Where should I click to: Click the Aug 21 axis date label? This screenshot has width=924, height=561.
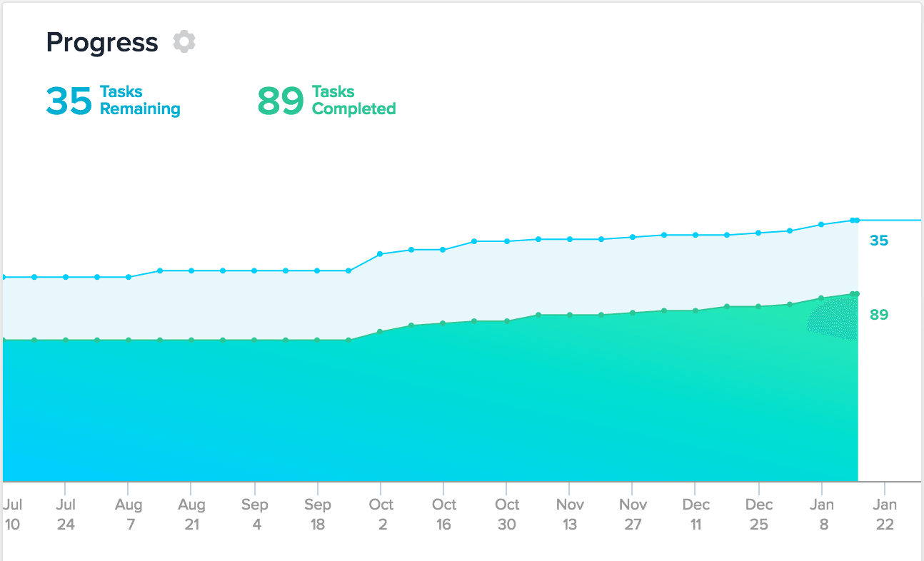pos(191,515)
